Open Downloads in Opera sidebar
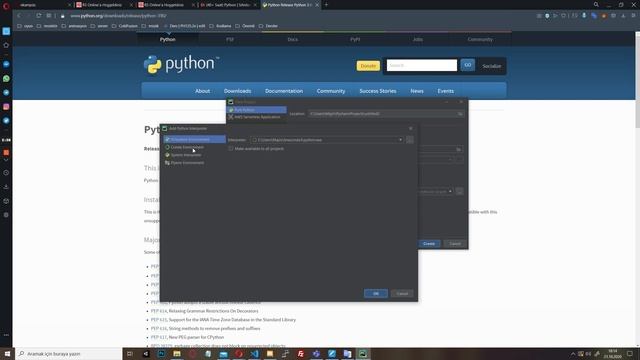The width and height of the screenshot is (640, 360). pos(6,187)
